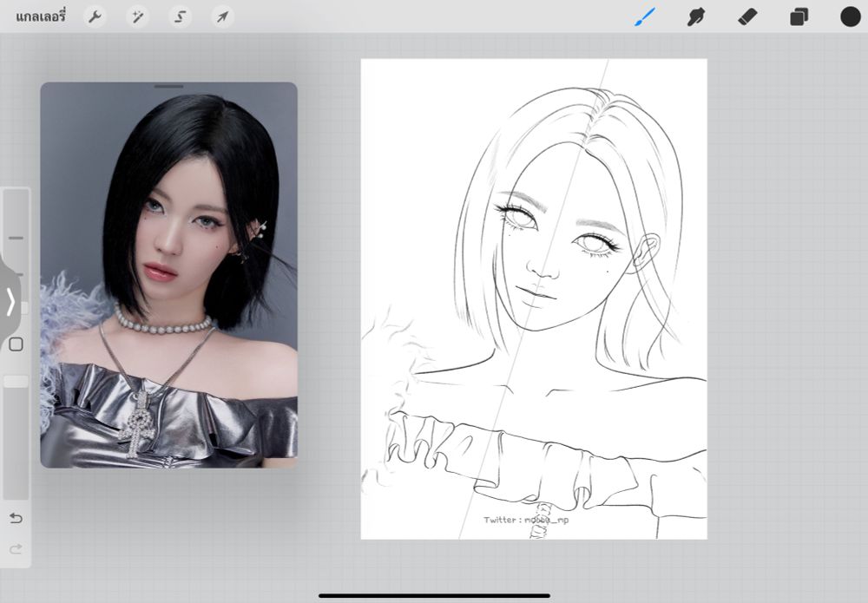Return to the Gallery (แกลเลอรี่)
This screenshot has height=603, width=868.
pyautogui.click(x=41, y=16)
